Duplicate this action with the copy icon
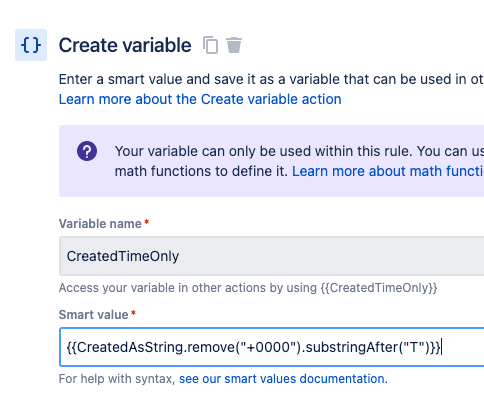The image size is (484, 400). [x=211, y=45]
